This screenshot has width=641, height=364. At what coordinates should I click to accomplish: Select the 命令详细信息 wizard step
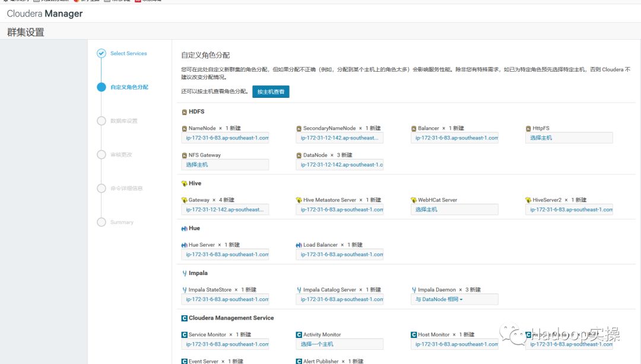[x=126, y=189]
